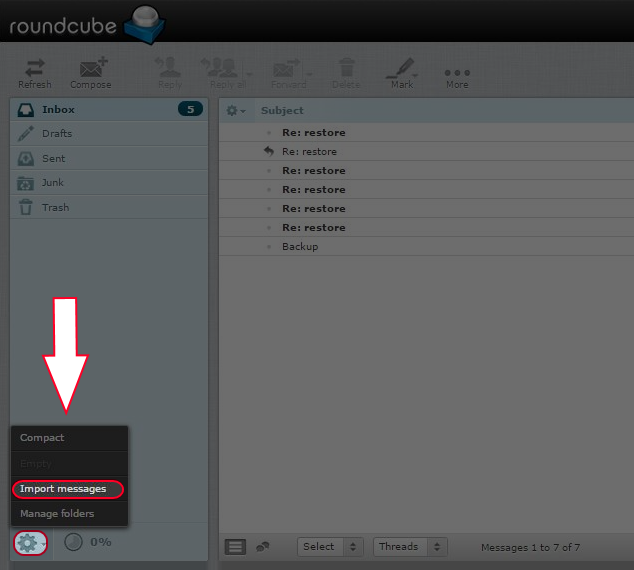Click the 0% quota text
The width and height of the screenshot is (634, 570).
coord(101,542)
